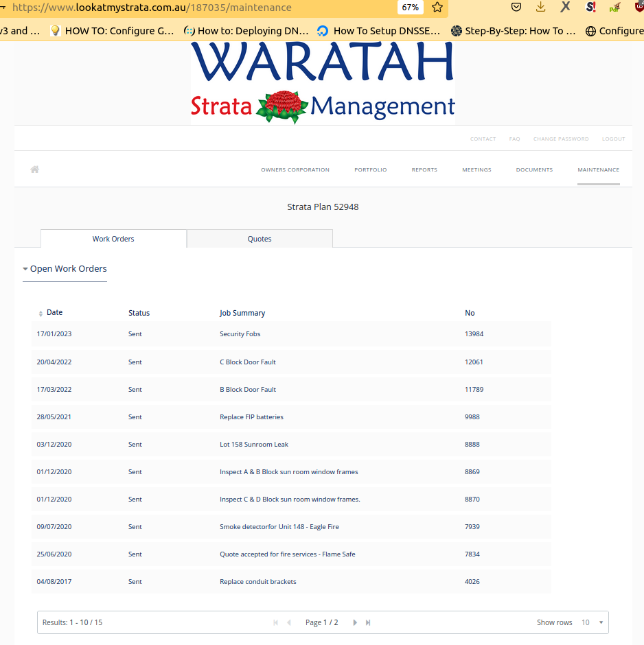
Task: Click the bookmark star icon in address bar
Action: pyautogui.click(x=437, y=7)
